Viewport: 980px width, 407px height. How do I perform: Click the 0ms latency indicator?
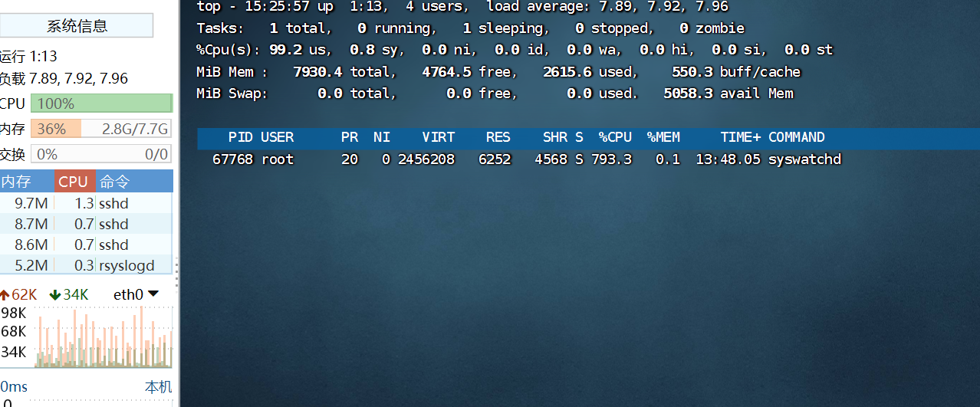[14, 387]
